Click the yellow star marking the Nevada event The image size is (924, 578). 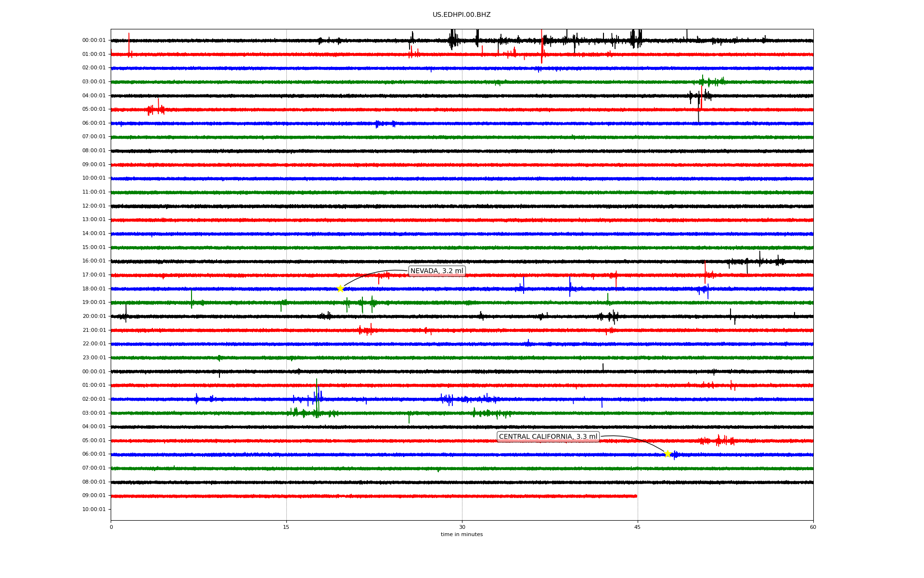[x=340, y=289]
